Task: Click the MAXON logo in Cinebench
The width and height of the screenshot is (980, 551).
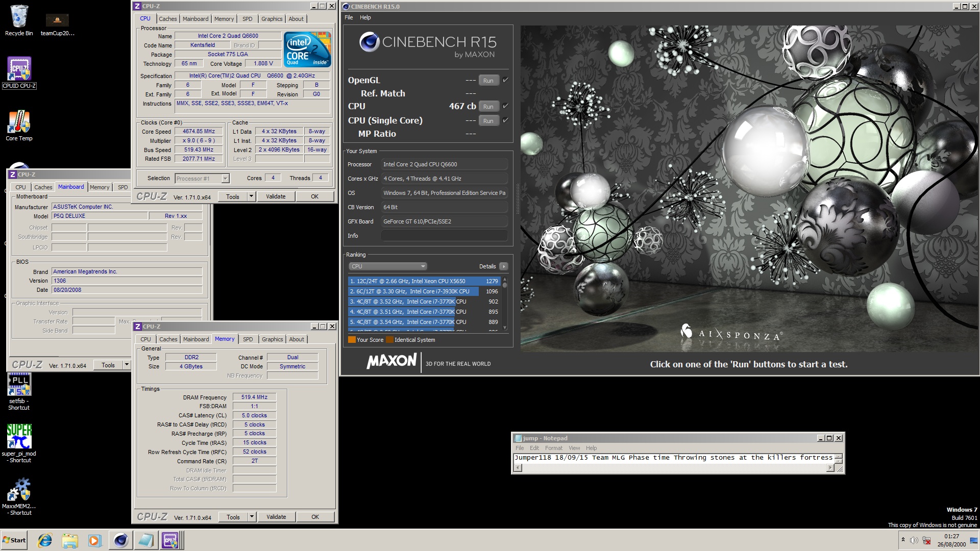Action: coord(391,362)
